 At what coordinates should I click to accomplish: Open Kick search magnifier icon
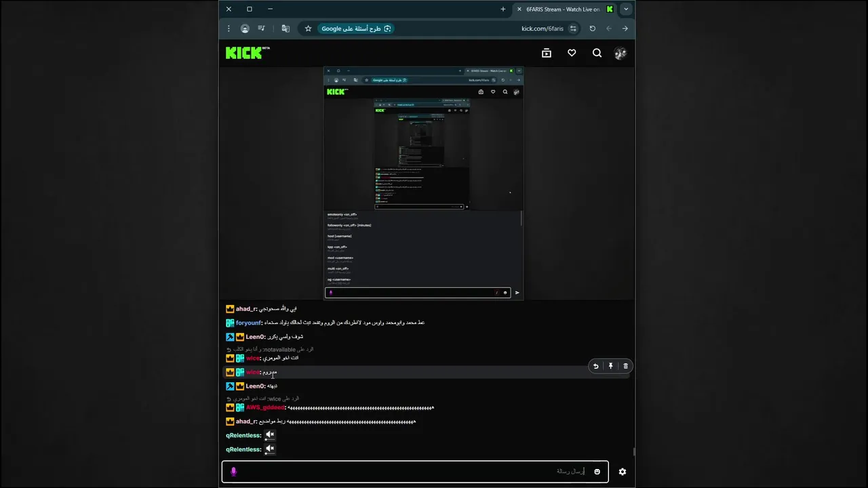[597, 53]
